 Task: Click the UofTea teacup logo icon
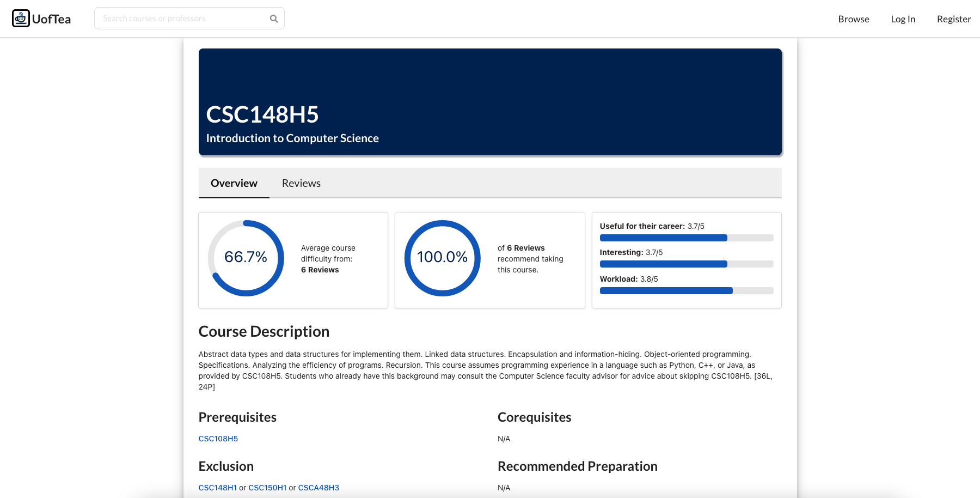tap(21, 19)
